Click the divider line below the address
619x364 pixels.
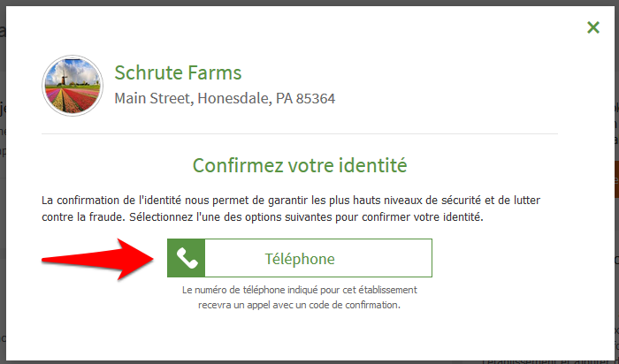pyautogui.click(x=300, y=134)
